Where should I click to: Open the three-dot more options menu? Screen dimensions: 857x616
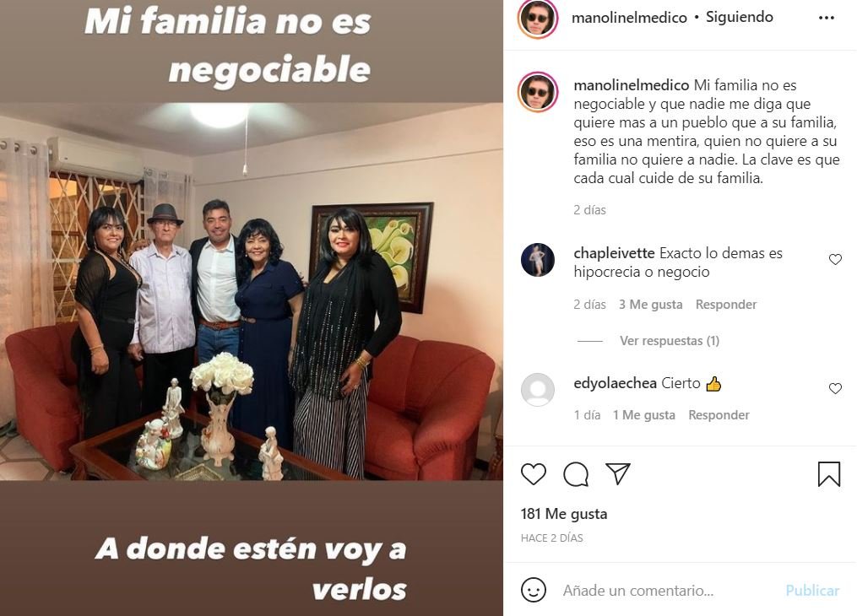(x=827, y=18)
